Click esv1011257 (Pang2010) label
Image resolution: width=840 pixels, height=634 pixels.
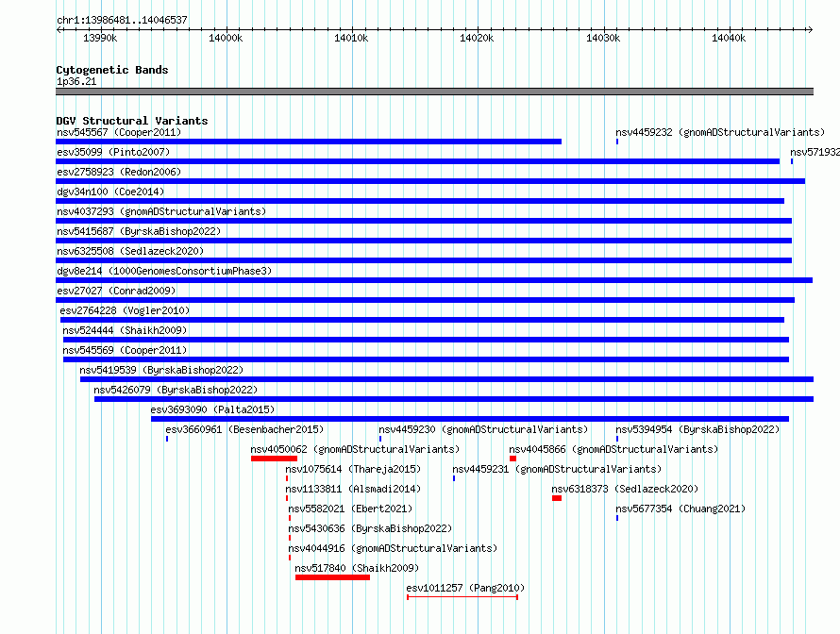pyautogui.click(x=465, y=588)
